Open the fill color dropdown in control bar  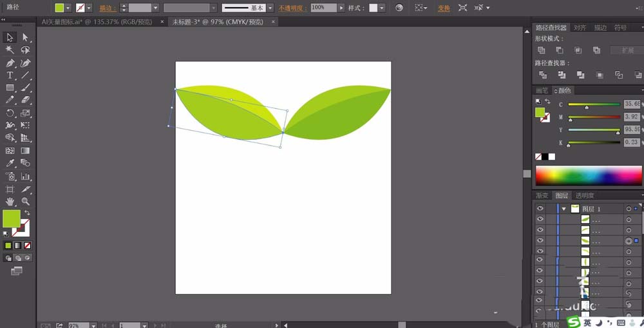68,8
